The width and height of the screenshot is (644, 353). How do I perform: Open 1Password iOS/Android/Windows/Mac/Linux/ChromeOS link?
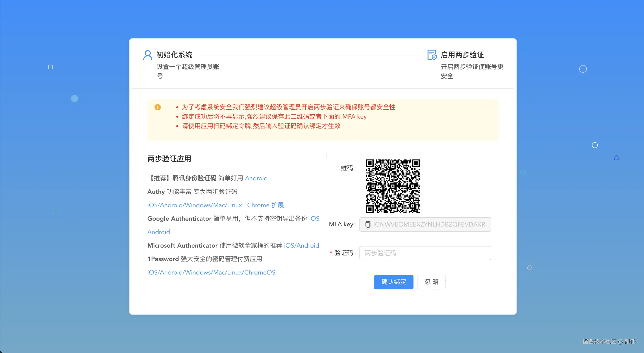(x=211, y=272)
